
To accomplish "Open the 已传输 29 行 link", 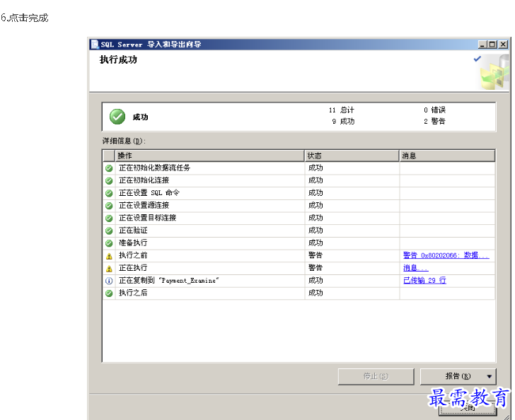I will 424,281.
